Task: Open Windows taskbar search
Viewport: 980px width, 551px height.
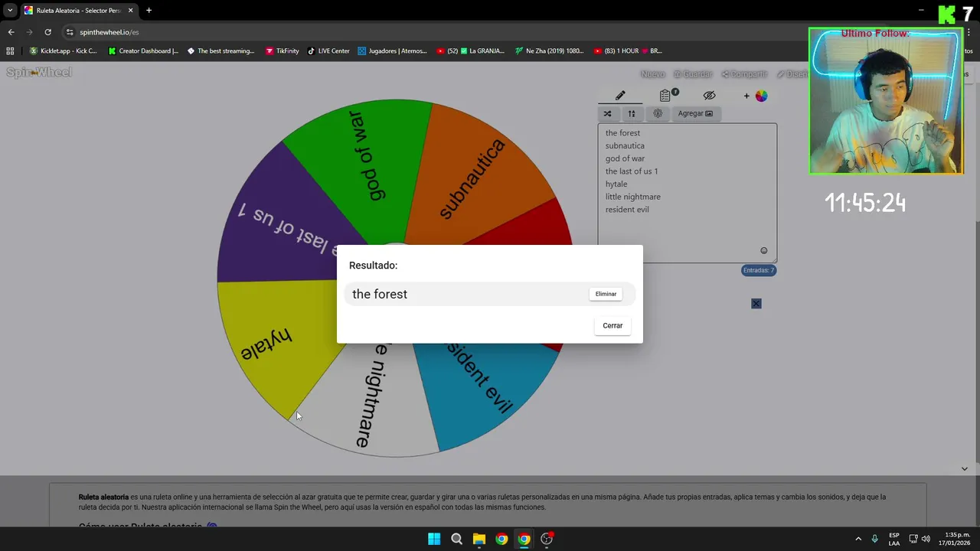Action: (457, 539)
